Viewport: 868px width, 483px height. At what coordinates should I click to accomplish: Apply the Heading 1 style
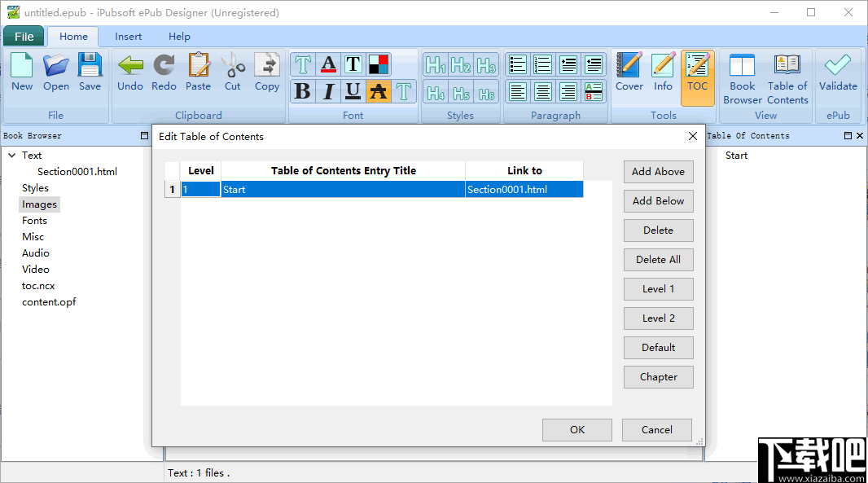click(436, 64)
